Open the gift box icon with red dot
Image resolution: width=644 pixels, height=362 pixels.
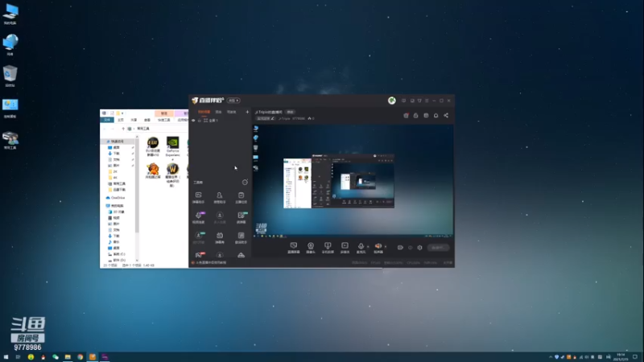tap(406, 115)
